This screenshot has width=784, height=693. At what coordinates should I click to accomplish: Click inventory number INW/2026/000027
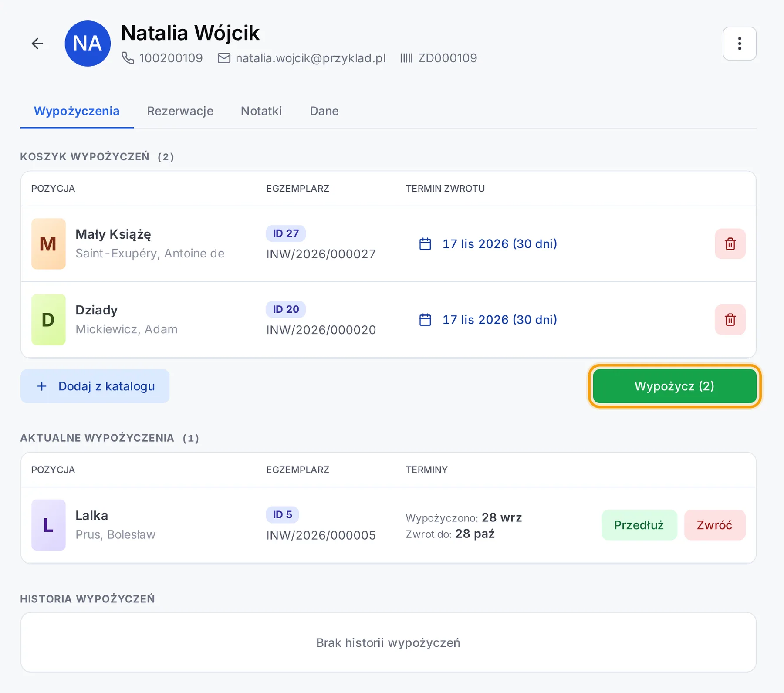click(x=321, y=254)
